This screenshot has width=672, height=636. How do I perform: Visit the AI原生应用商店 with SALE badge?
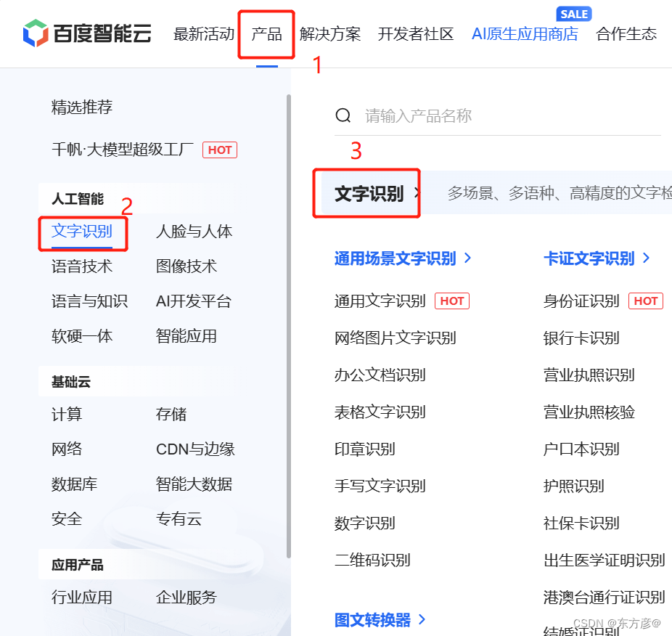525,33
